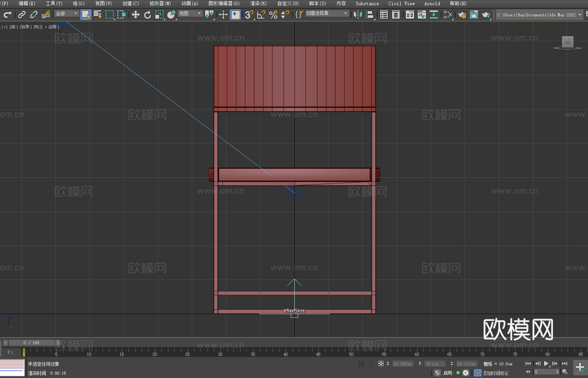Click viewport [+] general menu label
588x378 pixels.
pos(4,27)
